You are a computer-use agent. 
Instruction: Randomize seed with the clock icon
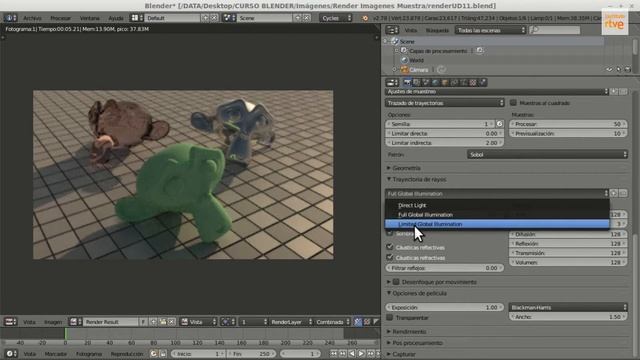499,124
